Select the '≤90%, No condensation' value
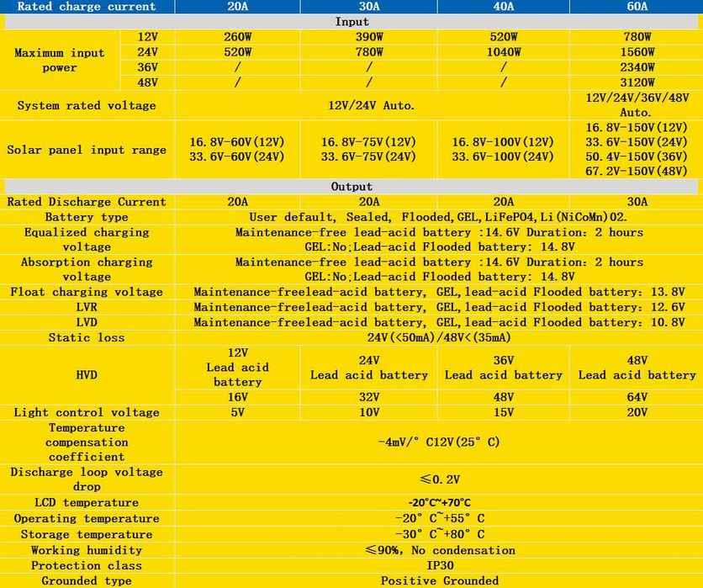The image size is (703, 588). (x=440, y=550)
